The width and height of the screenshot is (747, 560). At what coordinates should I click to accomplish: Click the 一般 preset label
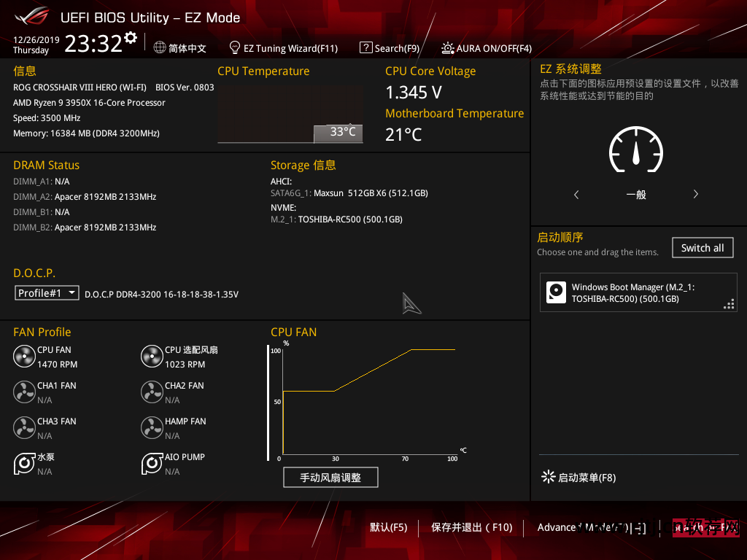click(x=636, y=194)
